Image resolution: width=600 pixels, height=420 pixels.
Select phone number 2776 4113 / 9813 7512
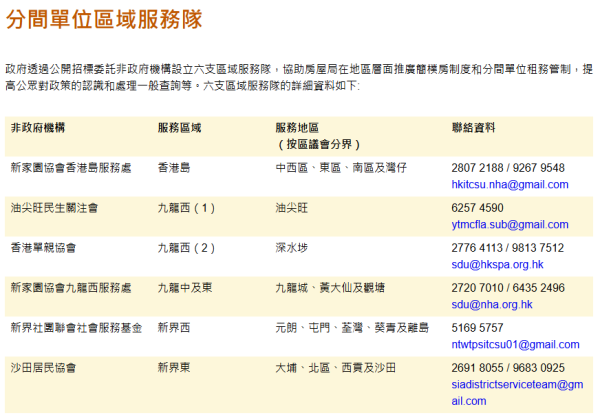point(507,248)
